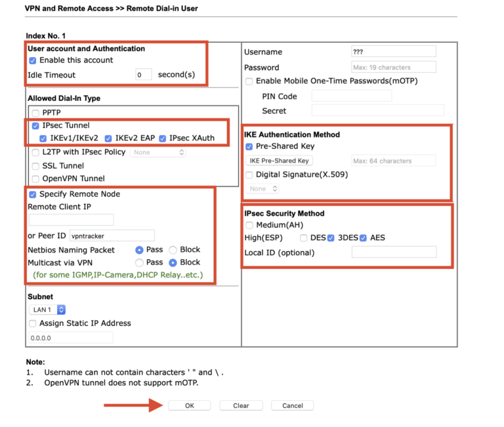
Task: Toggle the IPsec Tunnel checkbox
Action: (35, 126)
